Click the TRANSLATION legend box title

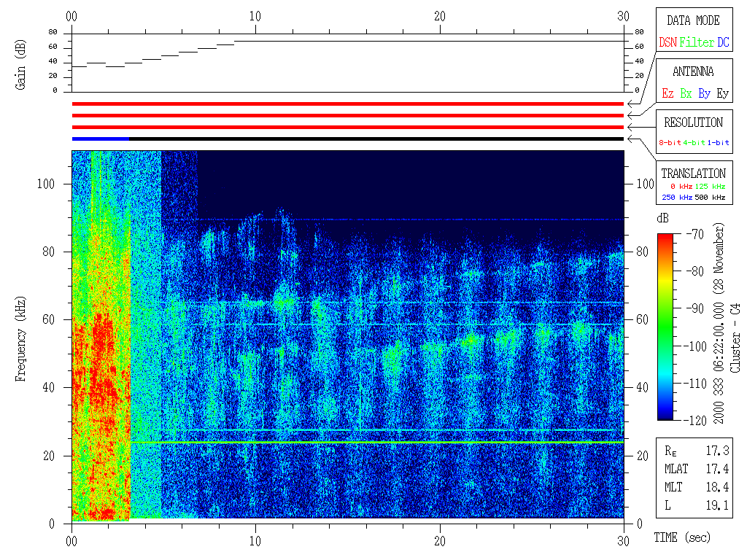(x=693, y=174)
